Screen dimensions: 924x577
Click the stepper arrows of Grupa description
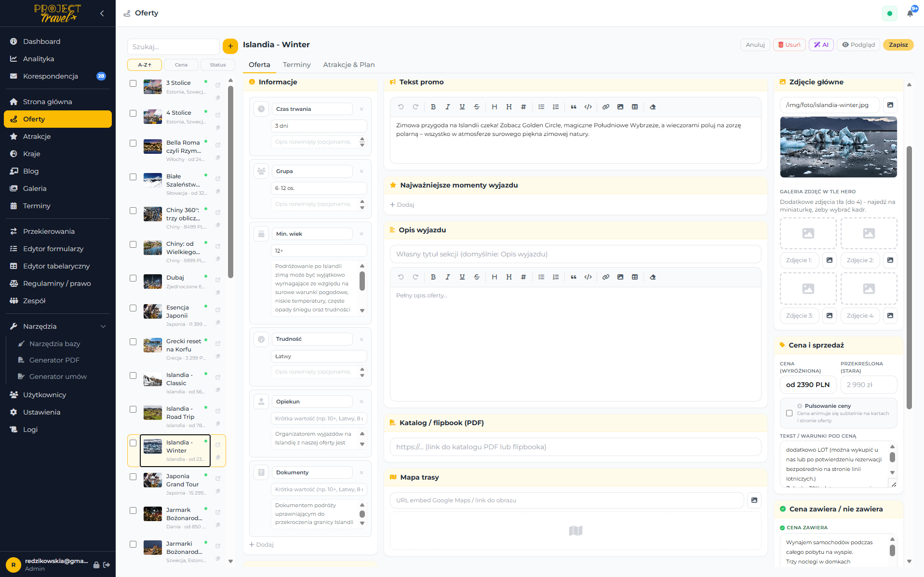[x=362, y=204]
